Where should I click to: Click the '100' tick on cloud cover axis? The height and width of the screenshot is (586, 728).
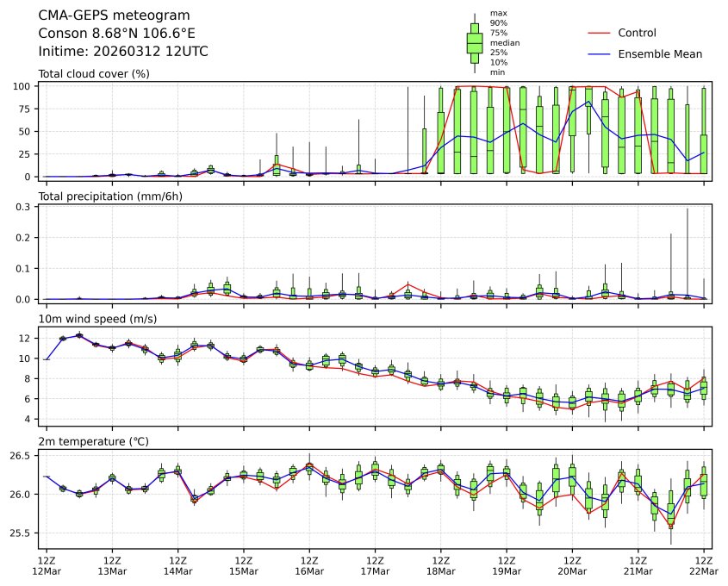click(24, 86)
